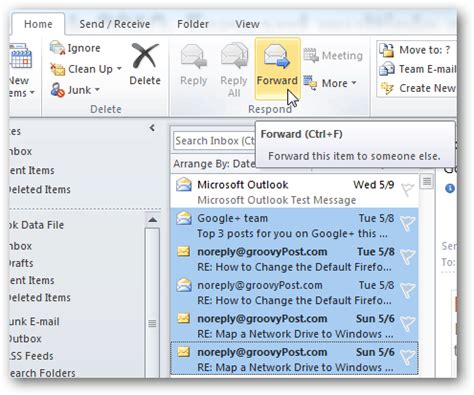Click the Clean Up icon
Screen dimensions: 474x395
pos(57,69)
